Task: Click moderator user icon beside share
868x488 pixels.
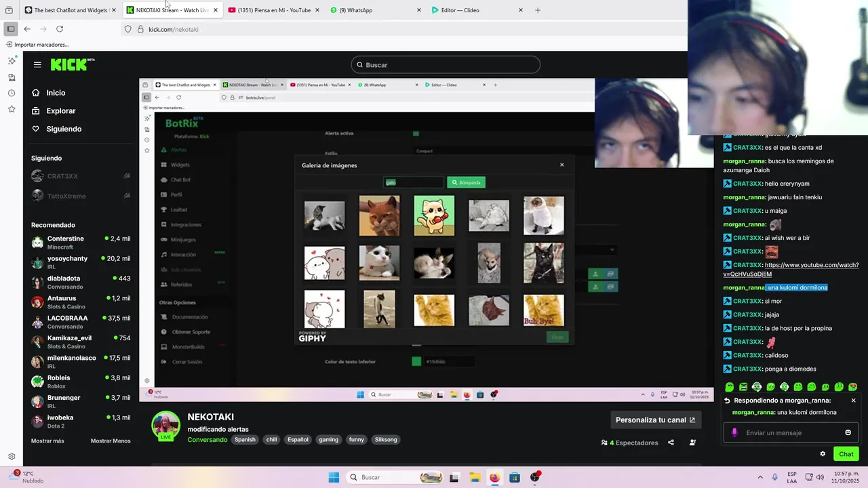Action: [x=692, y=443]
